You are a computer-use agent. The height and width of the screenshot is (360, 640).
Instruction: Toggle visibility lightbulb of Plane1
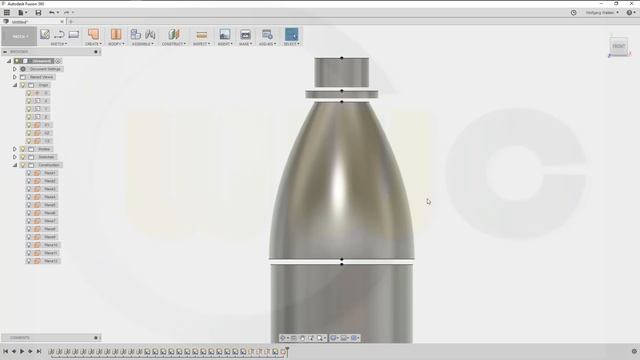[x=29, y=173]
